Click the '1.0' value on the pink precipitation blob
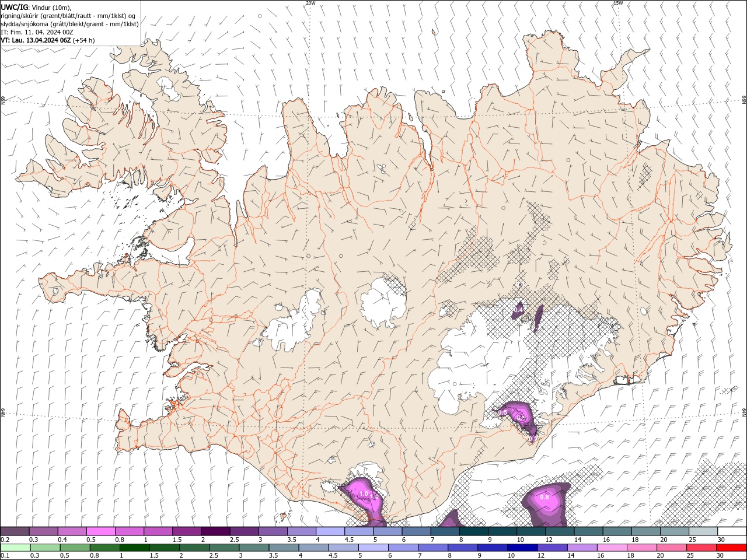The image size is (747, 560). pyautogui.click(x=364, y=494)
